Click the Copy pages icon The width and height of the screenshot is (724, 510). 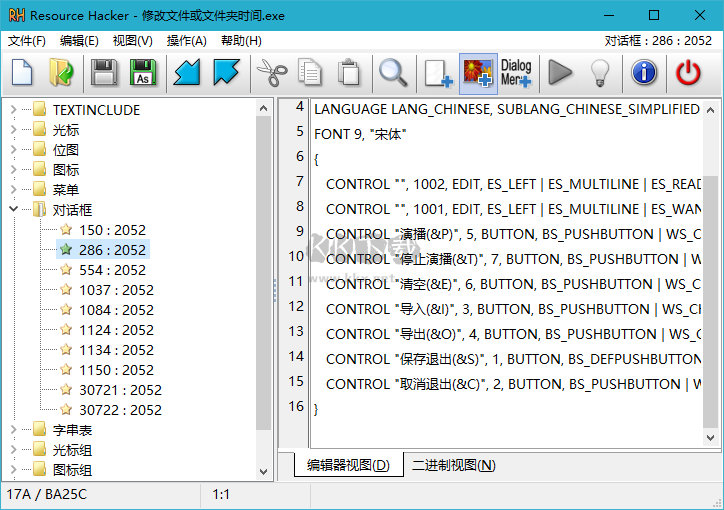(309, 73)
